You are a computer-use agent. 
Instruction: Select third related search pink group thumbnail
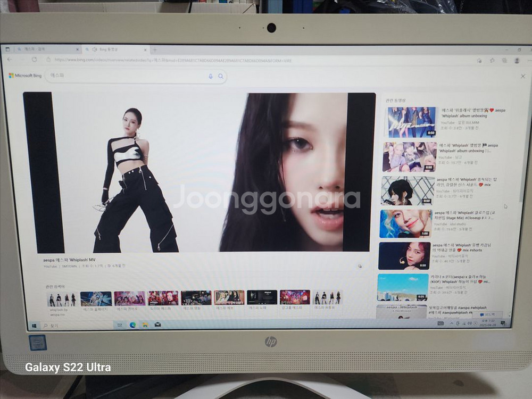(x=129, y=298)
